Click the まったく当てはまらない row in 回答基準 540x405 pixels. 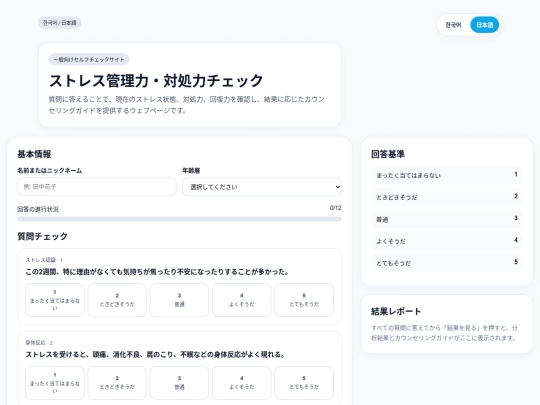447,175
